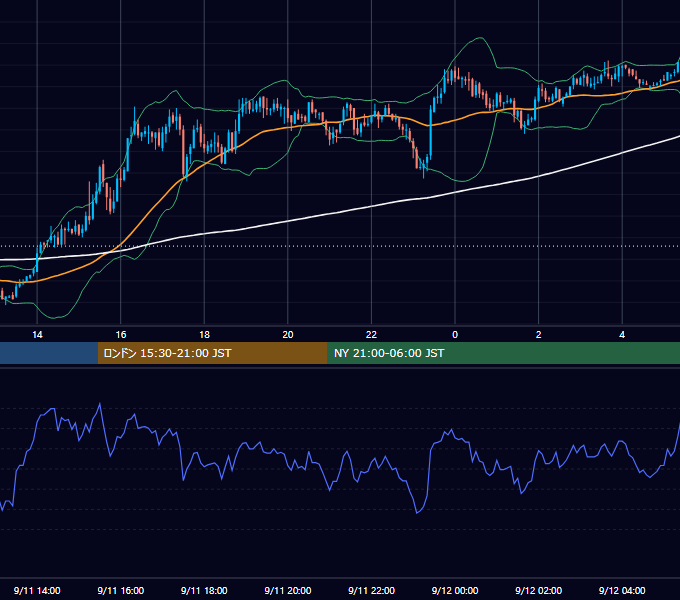Viewport: 680px width, 600px height.
Task: Click the 9/11 14:00 date label
Action: pos(37,590)
